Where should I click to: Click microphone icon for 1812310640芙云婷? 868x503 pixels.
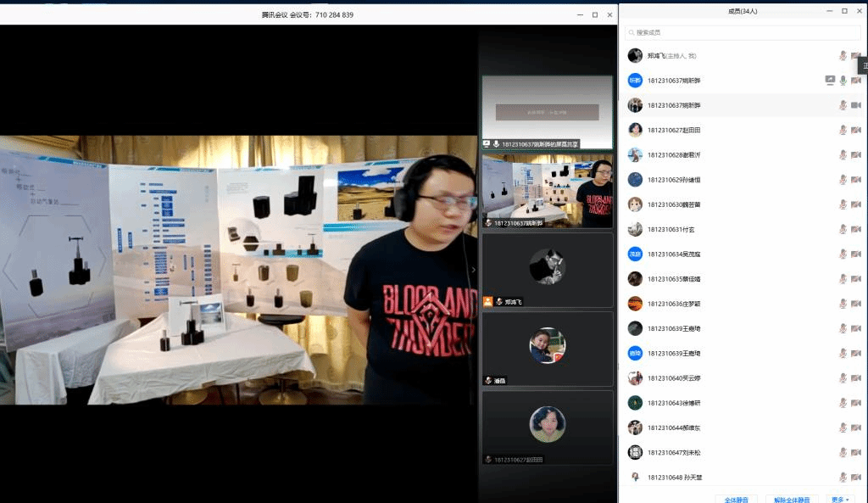(843, 378)
